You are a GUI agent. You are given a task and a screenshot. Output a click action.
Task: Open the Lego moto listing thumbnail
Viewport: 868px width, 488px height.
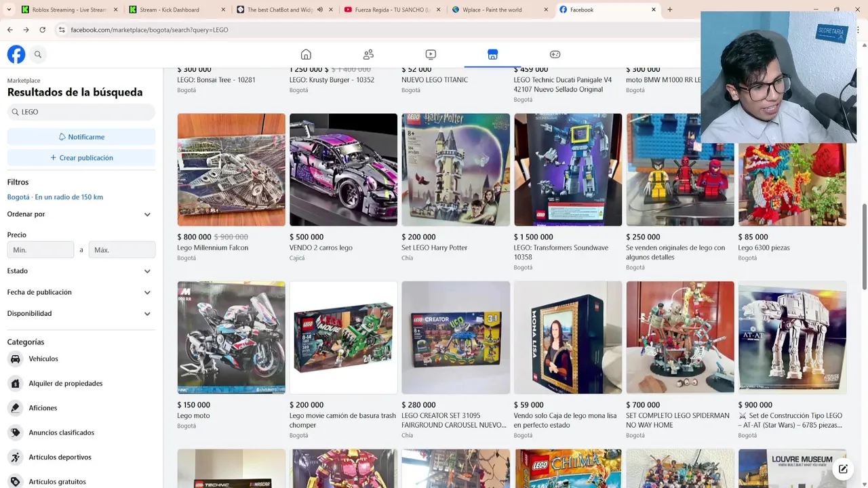point(231,338)
